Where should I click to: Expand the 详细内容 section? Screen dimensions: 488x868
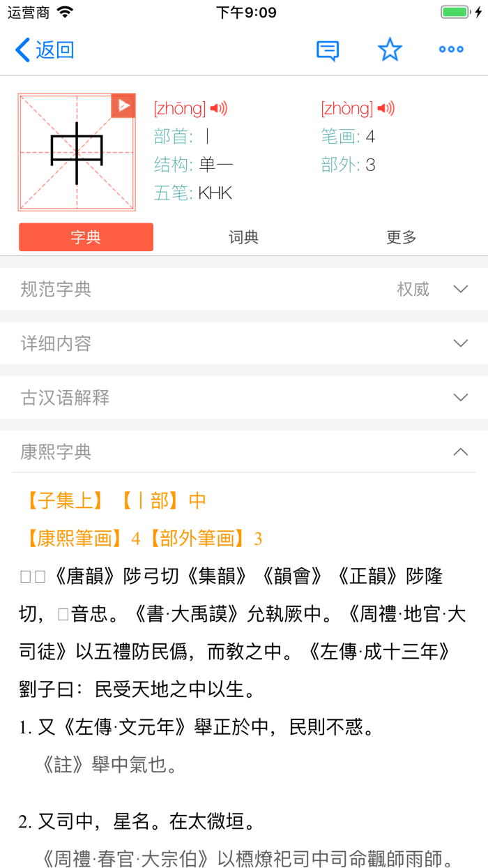coord(459,343)
